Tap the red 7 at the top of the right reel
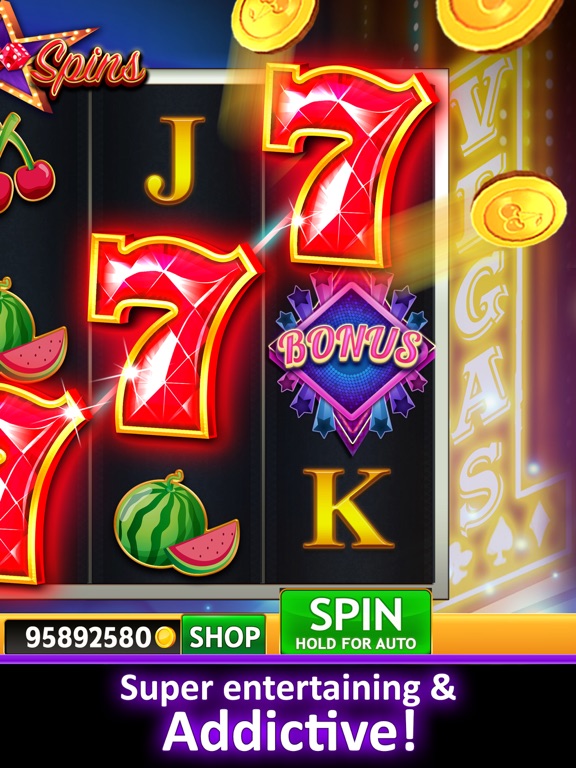 click(347, 164)
